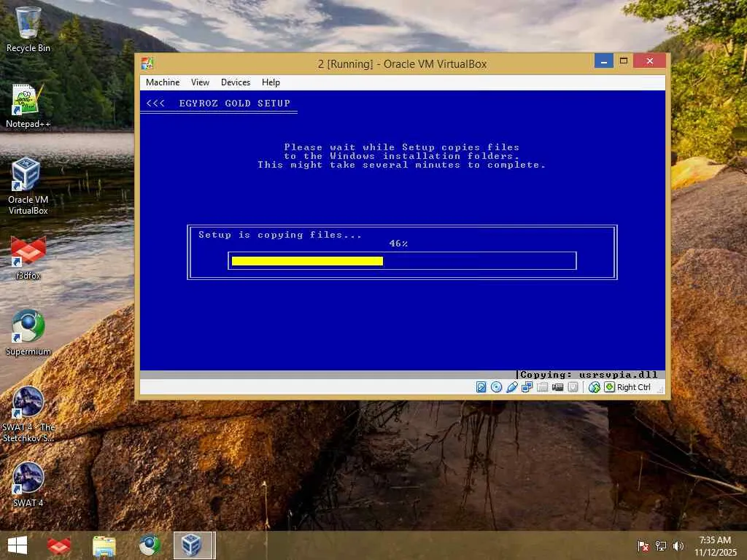The width and height of the screenshot is (747, 560).
Task: Click the CPU virtualization status icon
Action: click(573, 387)
